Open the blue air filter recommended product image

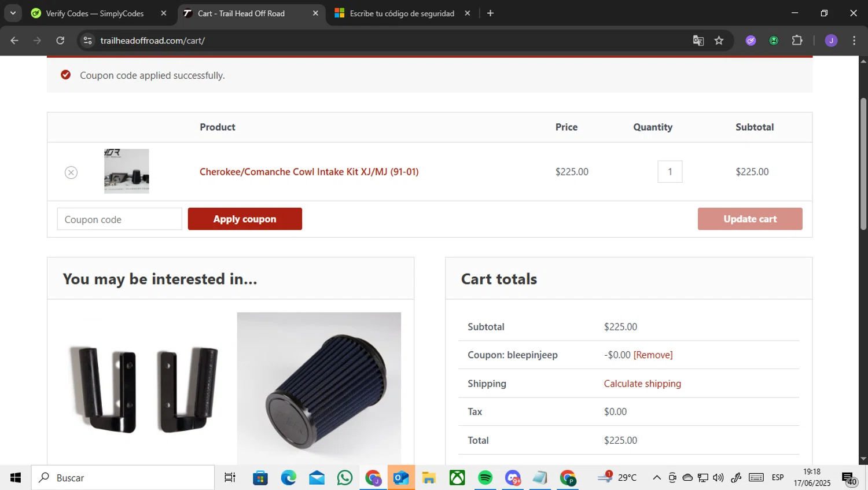[x=319, y=388]
